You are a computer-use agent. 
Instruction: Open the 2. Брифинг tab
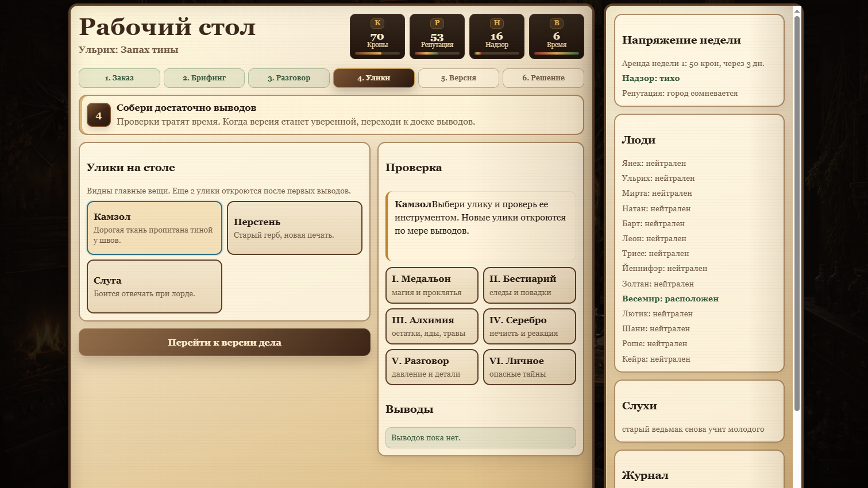tap(204, 78)
